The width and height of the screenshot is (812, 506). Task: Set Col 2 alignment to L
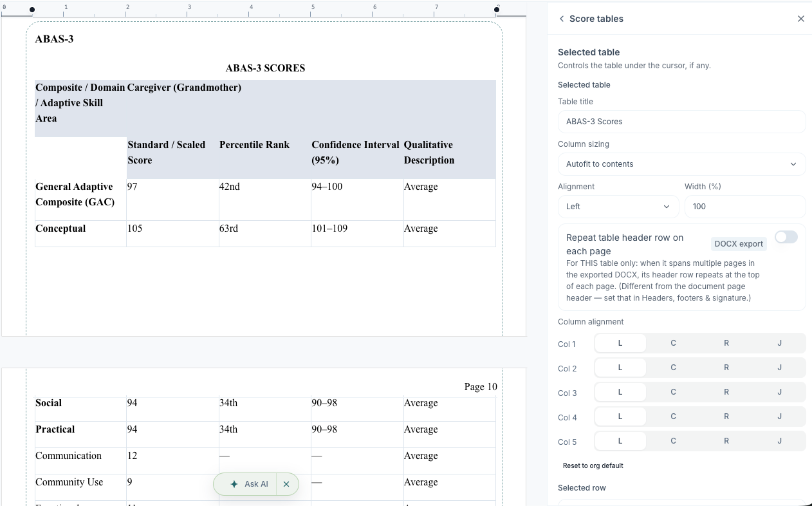click(x=620, y=368)
